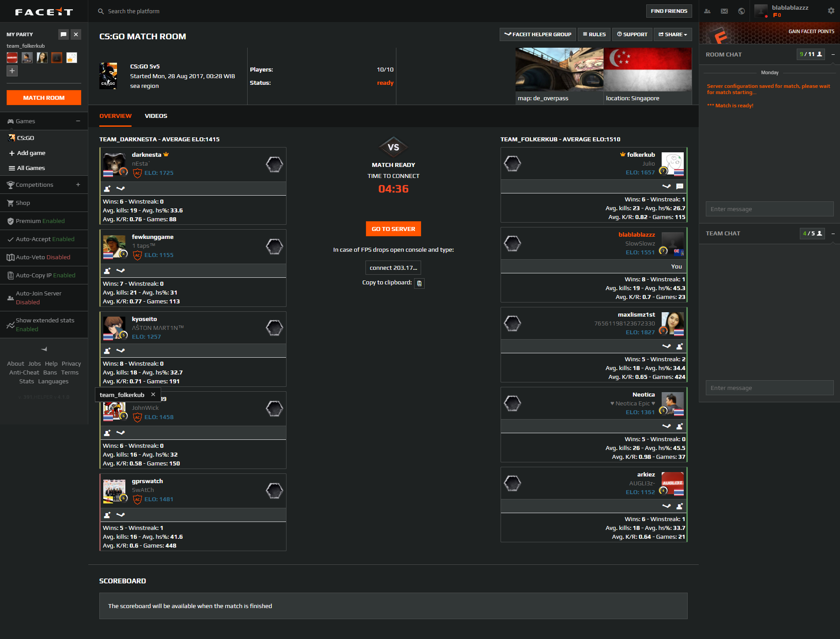
Task: Click the FACEIT logo
Action: 44,12
